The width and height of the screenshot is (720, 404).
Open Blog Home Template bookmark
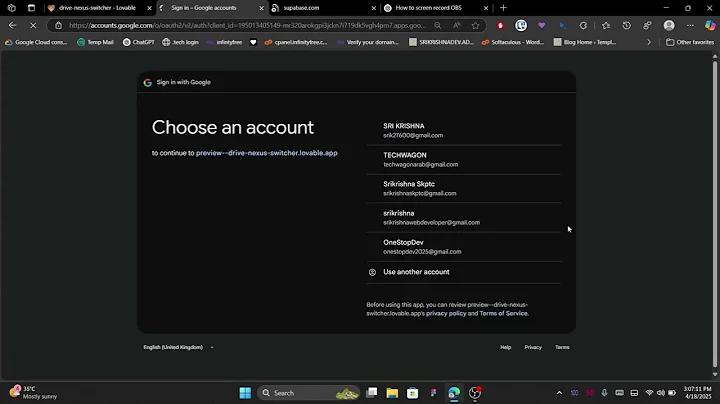[x=585, y=42]
